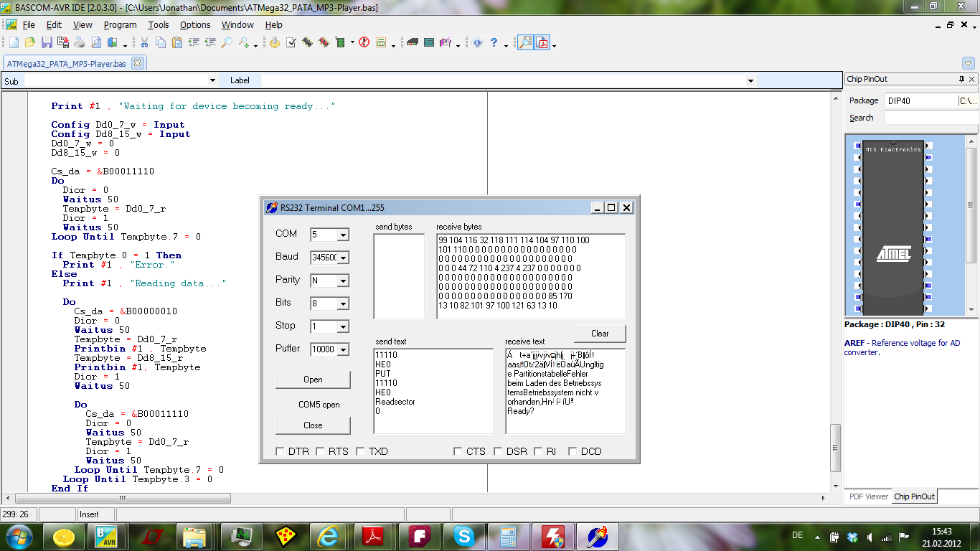Toggle the PDF viewer toolbar icon
980x551 pixels.
pyautogui.click(x=542, y=43)
